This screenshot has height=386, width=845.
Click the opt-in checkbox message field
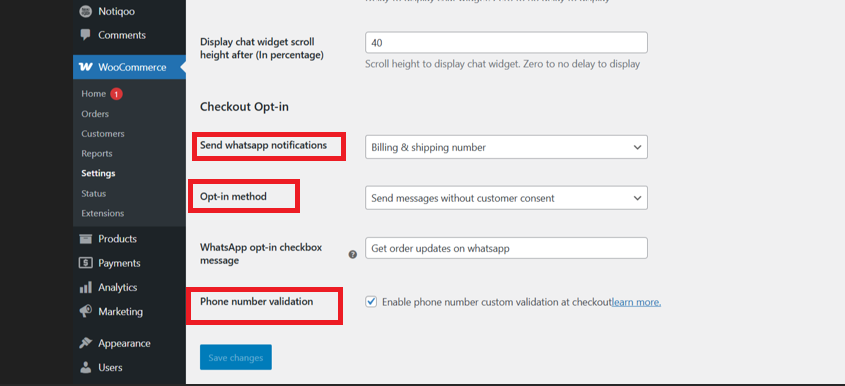click(506, 248)
